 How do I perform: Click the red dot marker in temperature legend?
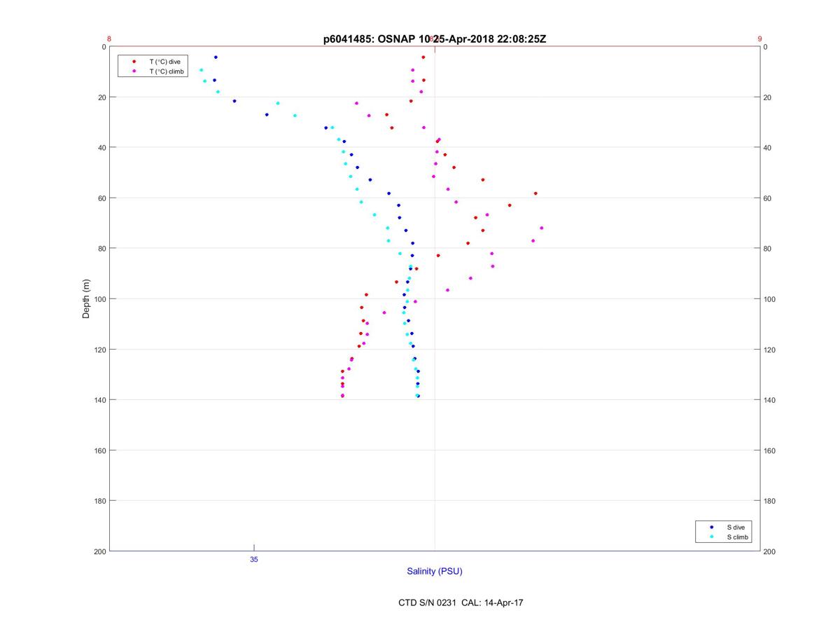(134, 62)
